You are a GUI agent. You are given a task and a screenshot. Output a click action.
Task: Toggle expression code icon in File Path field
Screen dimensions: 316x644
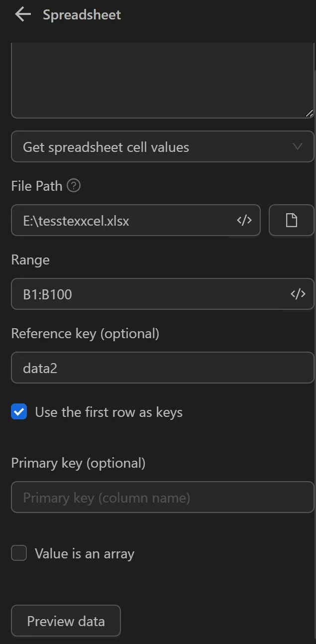[x=244, y=220]
